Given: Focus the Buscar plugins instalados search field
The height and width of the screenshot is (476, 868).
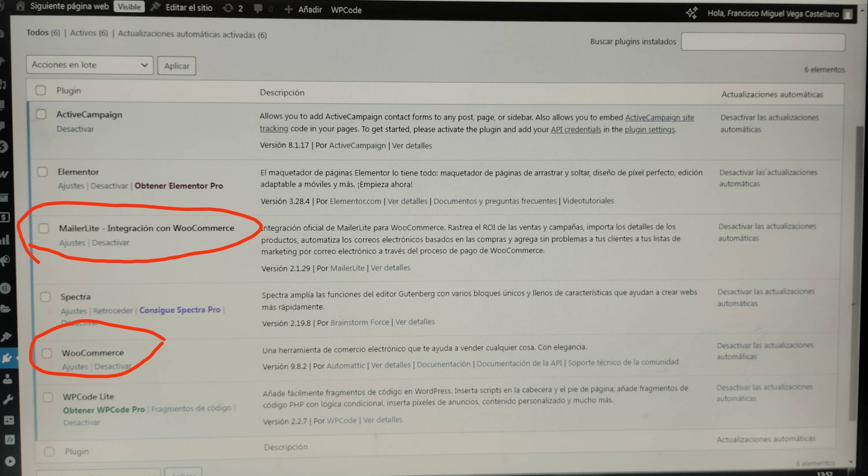Looking at the screenshot, I should pyautogui.click(x=763, y=42).
